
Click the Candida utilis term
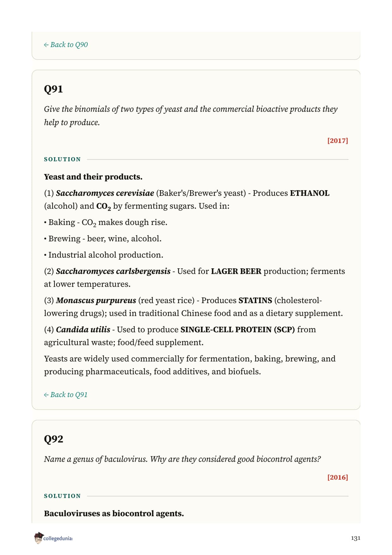83,329
